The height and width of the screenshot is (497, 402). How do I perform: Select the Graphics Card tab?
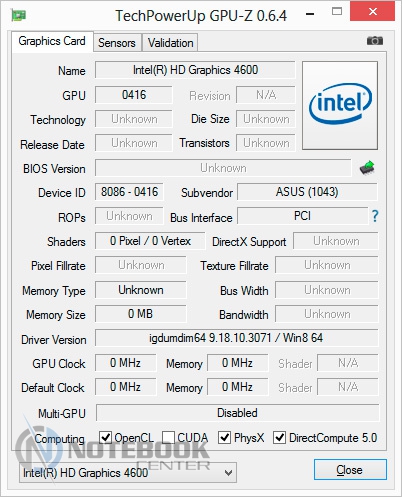[52, 41]
